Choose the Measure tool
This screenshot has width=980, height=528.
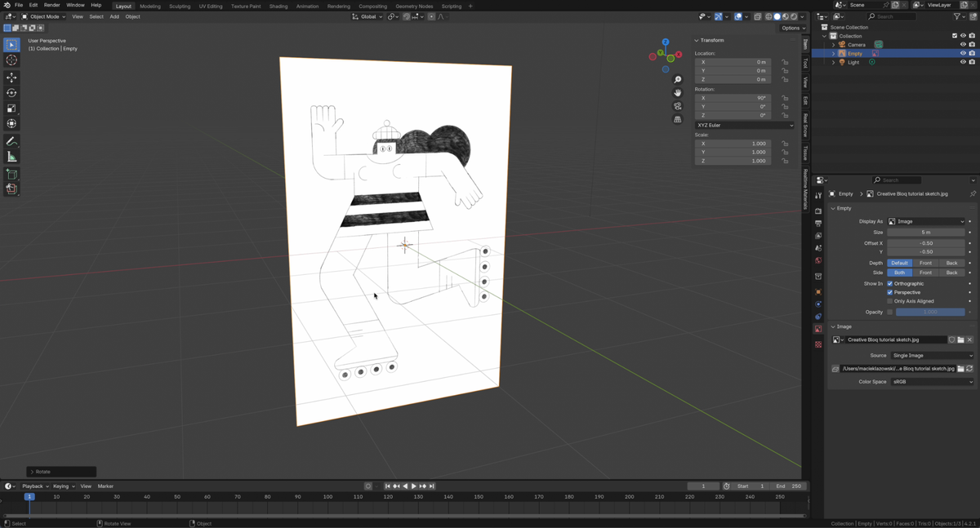tap(11, 155)
